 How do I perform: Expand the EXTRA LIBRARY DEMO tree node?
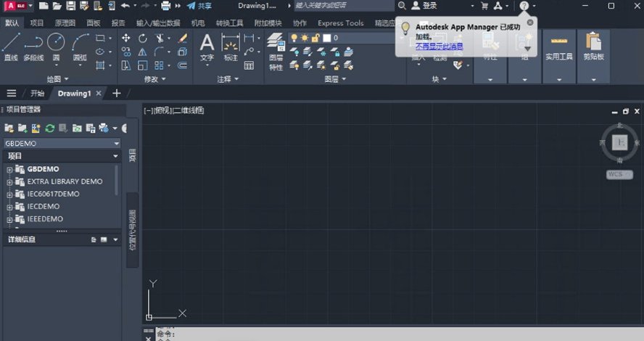[9, 182]
